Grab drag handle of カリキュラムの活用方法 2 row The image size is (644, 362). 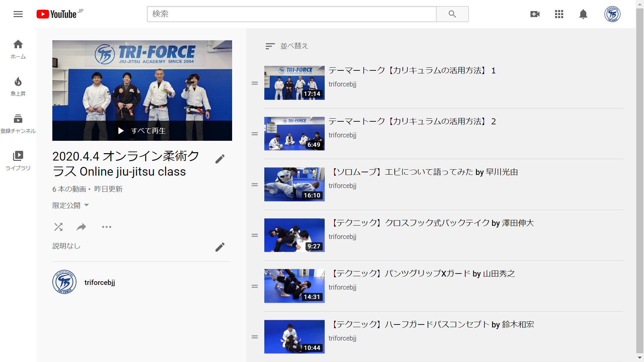coord(255,134)
